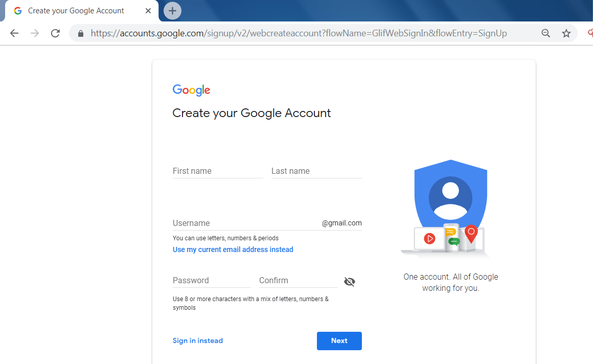Bookmark this page with the star icon

click(x=566, y=33)
